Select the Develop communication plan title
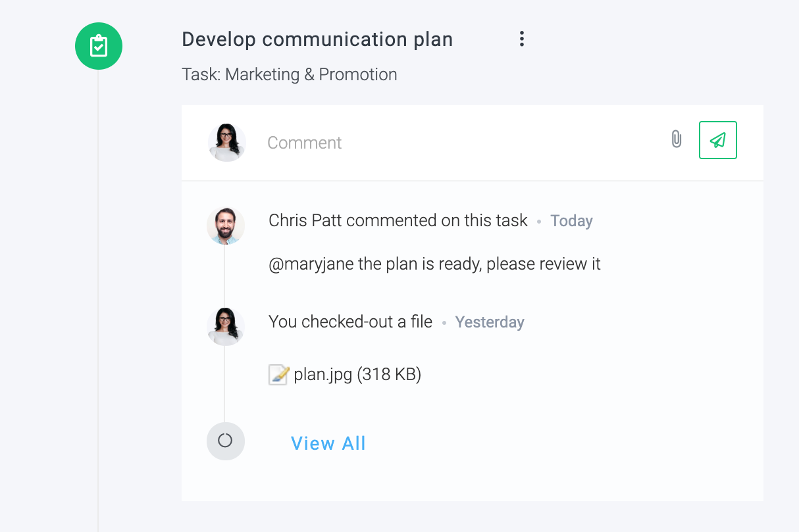 pyautogui.click(x=317, y=39)
